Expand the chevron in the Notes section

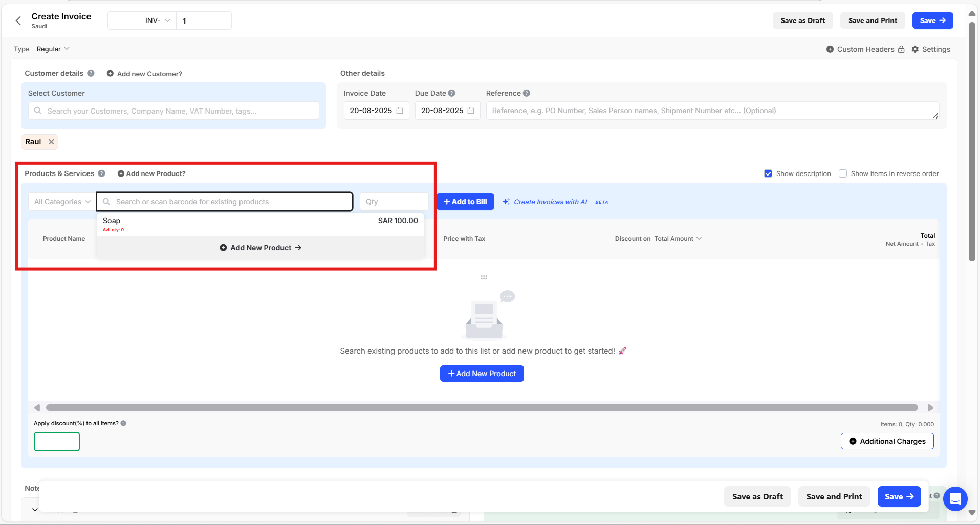click(x=35, y=510)
